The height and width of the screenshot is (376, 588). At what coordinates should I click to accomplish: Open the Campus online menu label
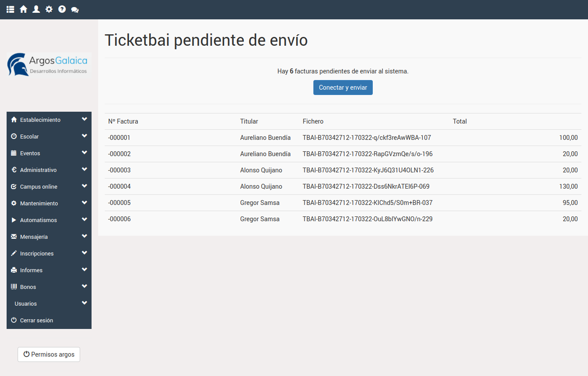[39, 186]
